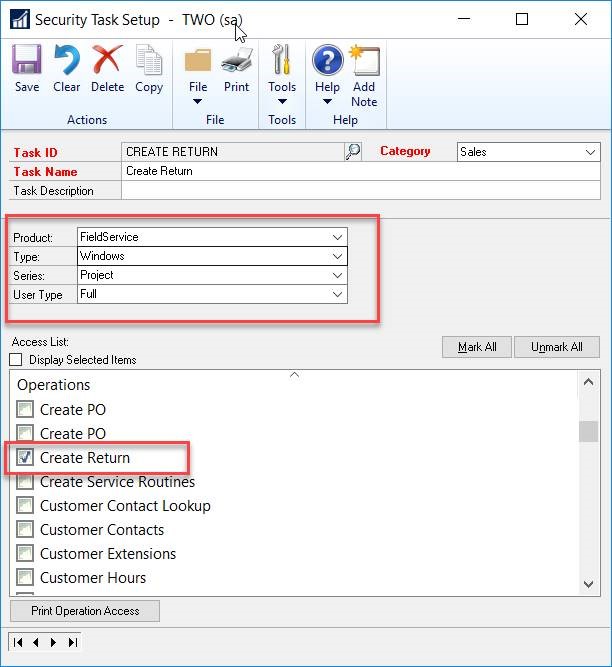The width and height of the screenshot is (612, 667).
Task: Click the Task ID label
Action: pyautogui.click(x=35, y=152)
